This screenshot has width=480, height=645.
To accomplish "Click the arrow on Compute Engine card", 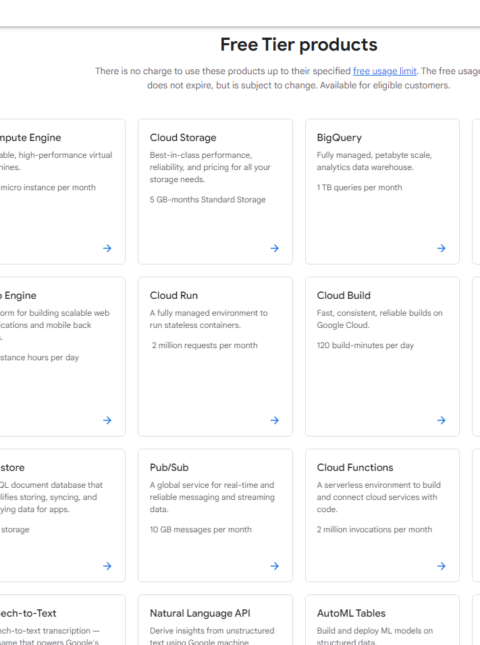I will (x=107, y=248).
